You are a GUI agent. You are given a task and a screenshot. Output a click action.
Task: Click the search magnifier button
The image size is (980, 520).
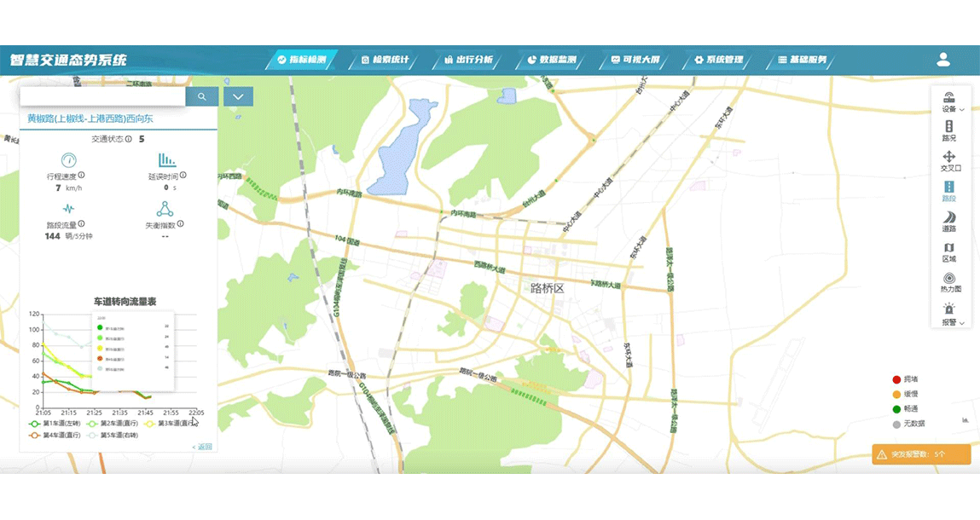point(202,97)
